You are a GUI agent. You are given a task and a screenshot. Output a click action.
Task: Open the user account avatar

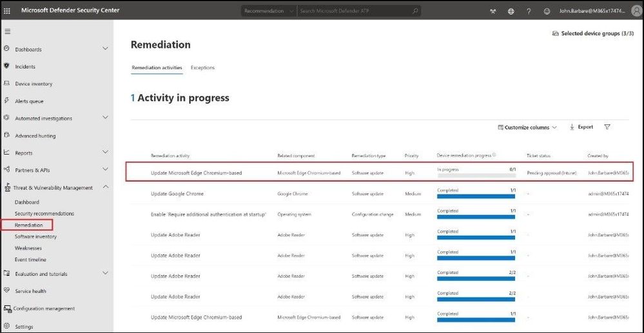pos(636,11)
